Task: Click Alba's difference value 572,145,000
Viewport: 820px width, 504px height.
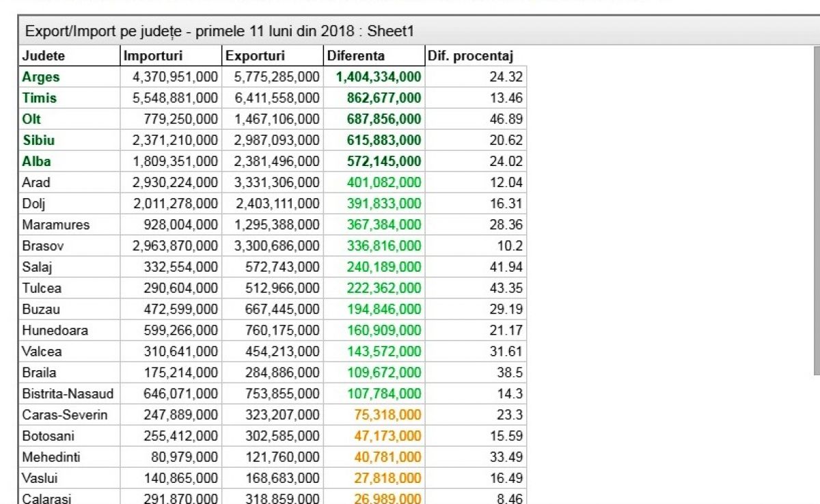Action: (373, 162)
